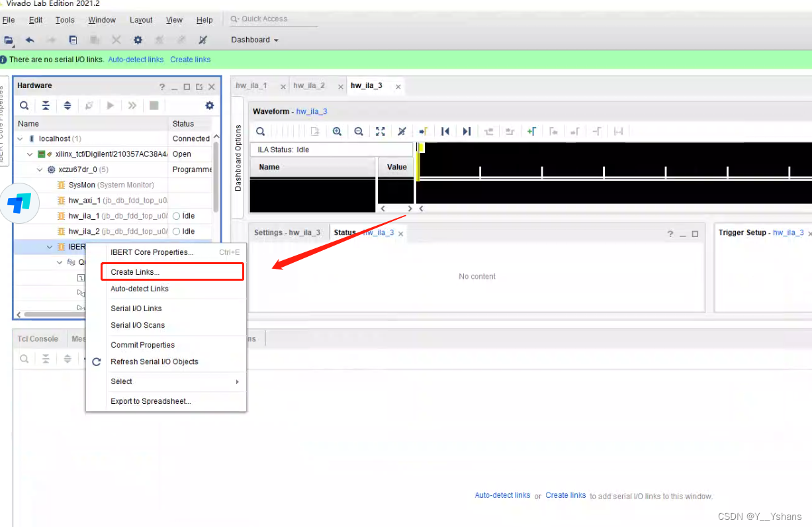This screenshot has height=527, width=812.
Task: Click Create links at window bottom
Action: pyautogui.click(x=566, y=495)
